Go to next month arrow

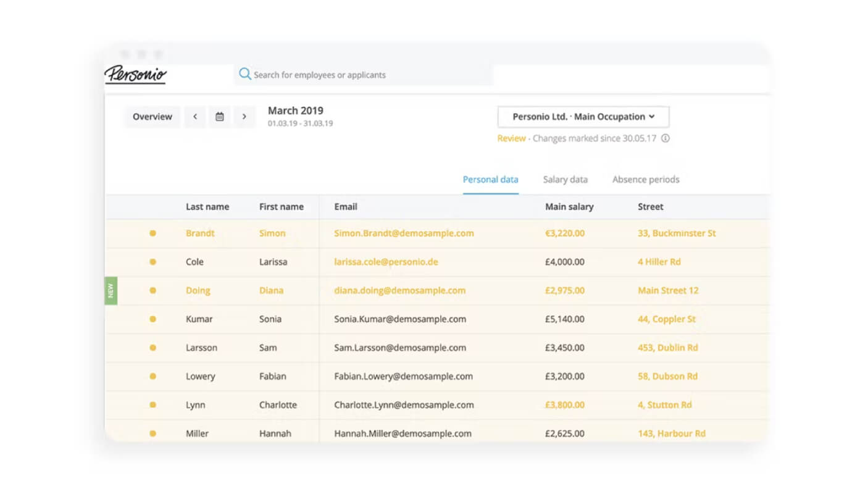point(244,116)
